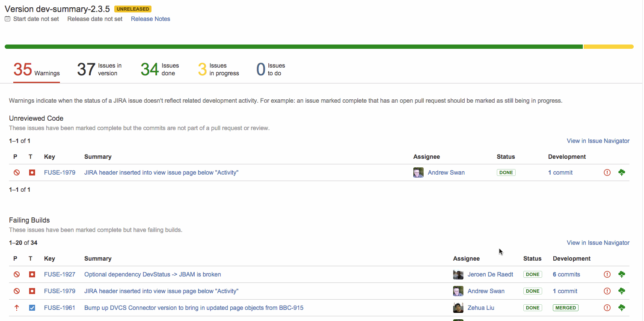Click Andrew Swan's avatar in Unreviewed Code table

[x=418, y=172]
